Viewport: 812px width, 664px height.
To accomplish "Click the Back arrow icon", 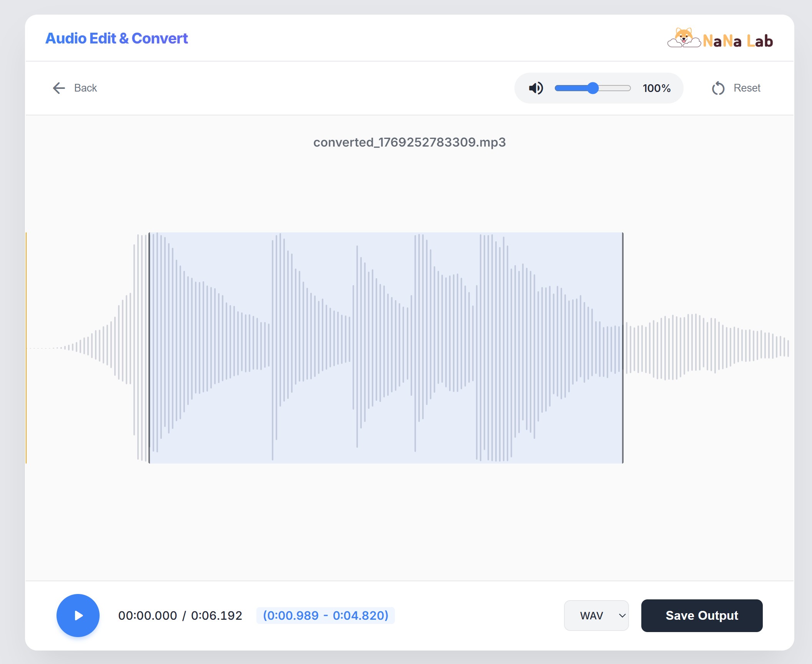I will 59,88.
